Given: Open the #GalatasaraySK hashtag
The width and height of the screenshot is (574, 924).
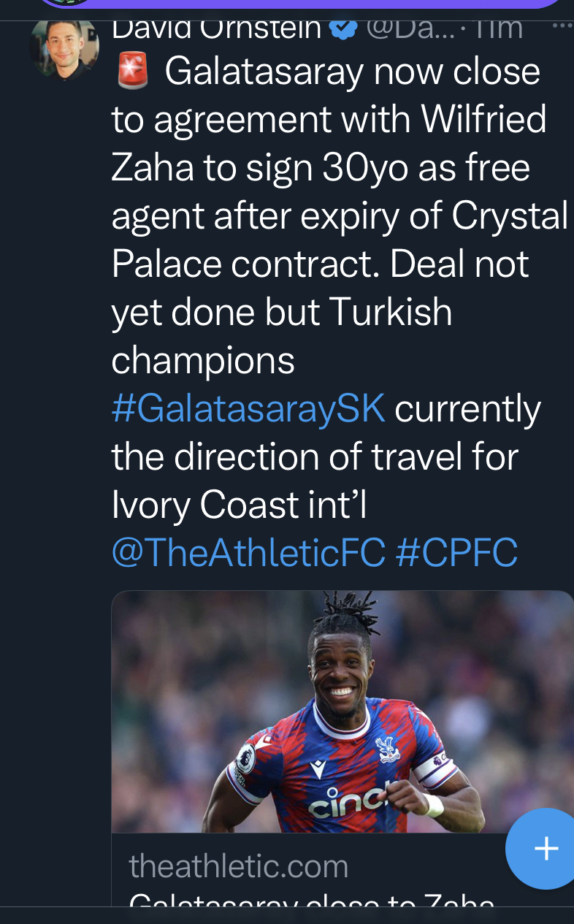Looking at the screenshot, I should pyautogui.click(x=248, y=409).
